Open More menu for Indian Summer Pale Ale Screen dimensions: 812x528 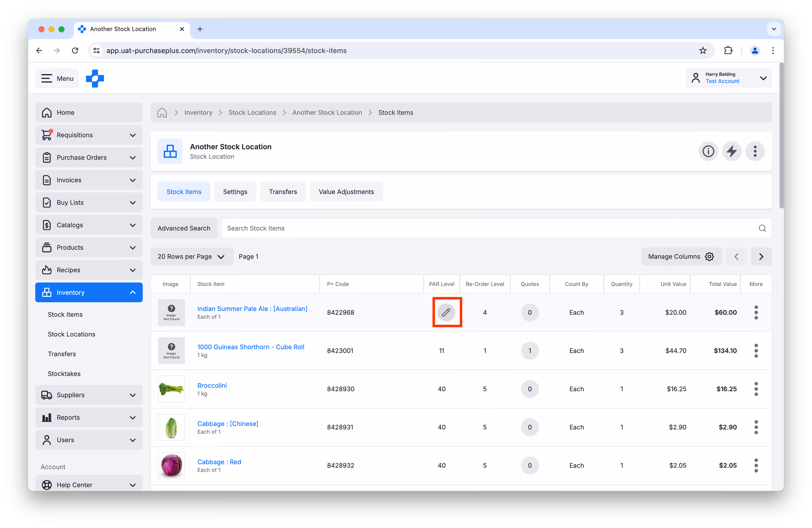756,312
